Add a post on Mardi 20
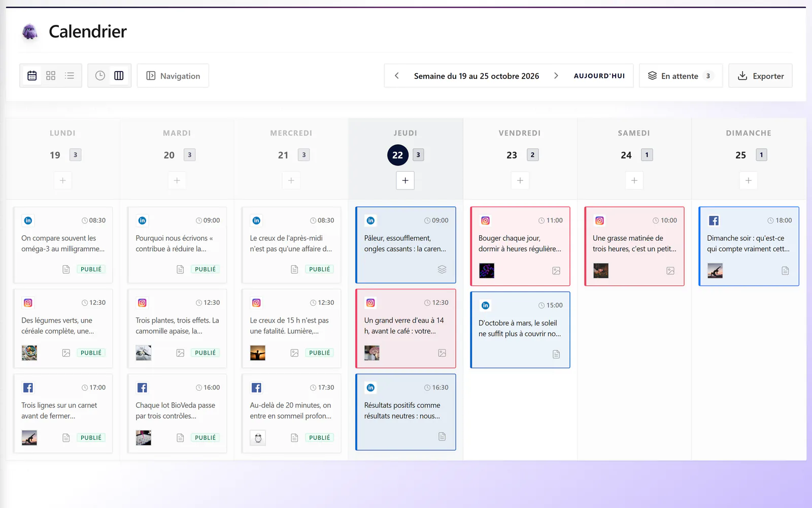The image size is (812, 508). coord(177,180)
